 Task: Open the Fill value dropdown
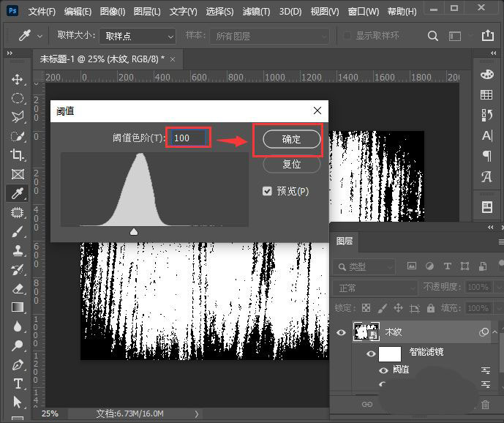(499, 308)
